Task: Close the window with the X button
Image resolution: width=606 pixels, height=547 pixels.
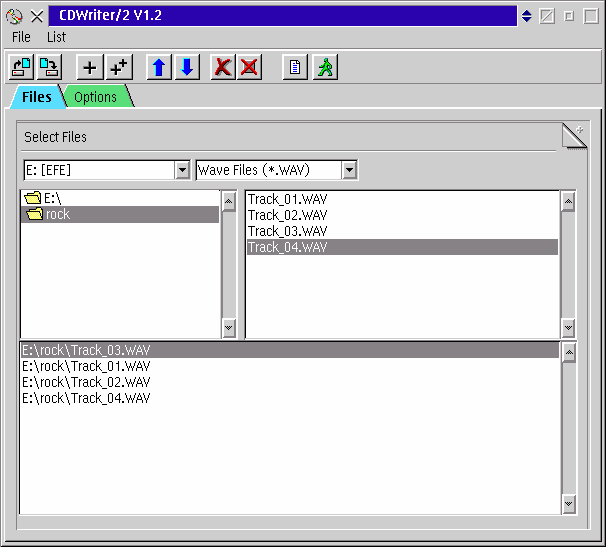Action: [37, 16]
